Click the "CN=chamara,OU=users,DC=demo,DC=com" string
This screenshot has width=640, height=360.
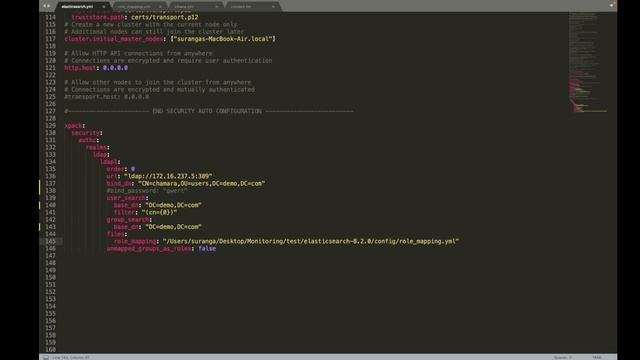(202, 184)
